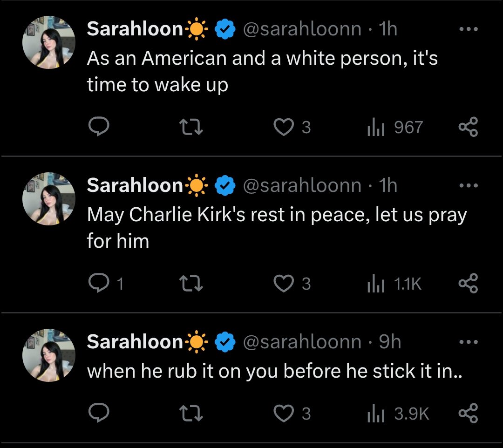
Task: Share the "time to wake up" tweet
Action: point(469,127)
